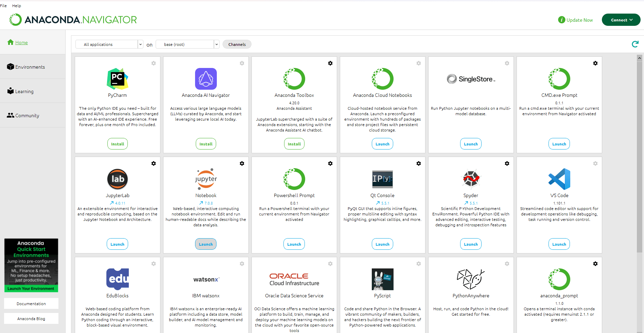Image resolution: width=644 pixels, height=333 pixels.
Task: Launch Anaconda Cloud Notebooks
Action: point(383,144)
